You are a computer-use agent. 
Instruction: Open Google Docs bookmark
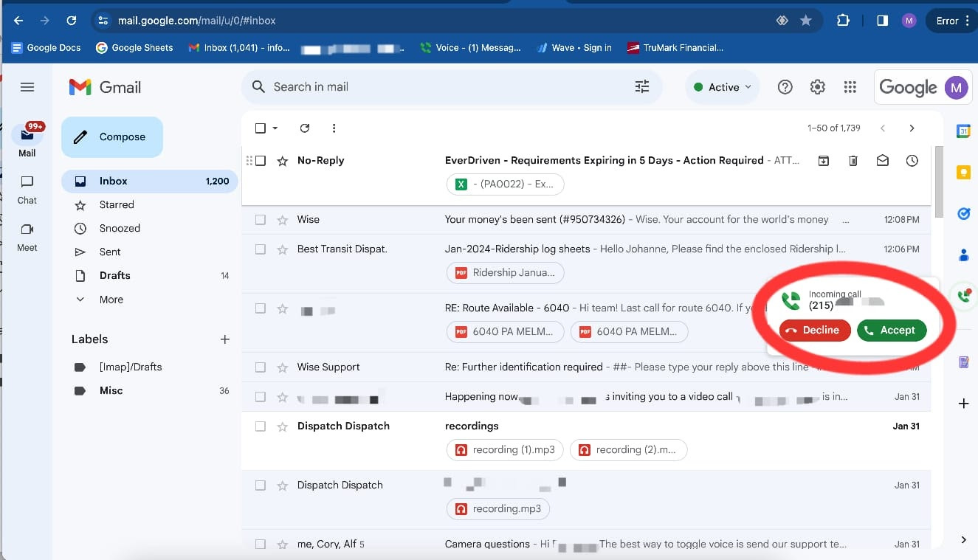46,48
